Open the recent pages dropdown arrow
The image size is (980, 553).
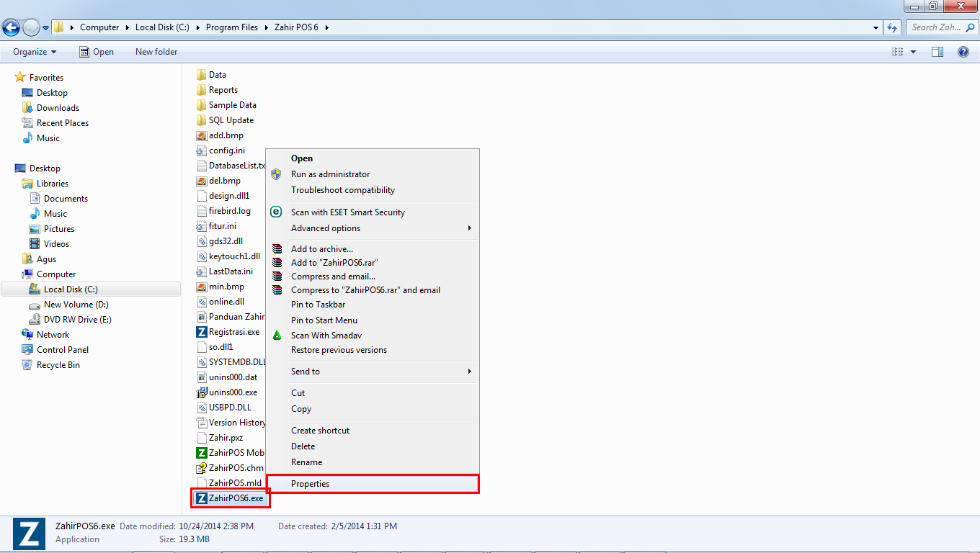[46, 28]
